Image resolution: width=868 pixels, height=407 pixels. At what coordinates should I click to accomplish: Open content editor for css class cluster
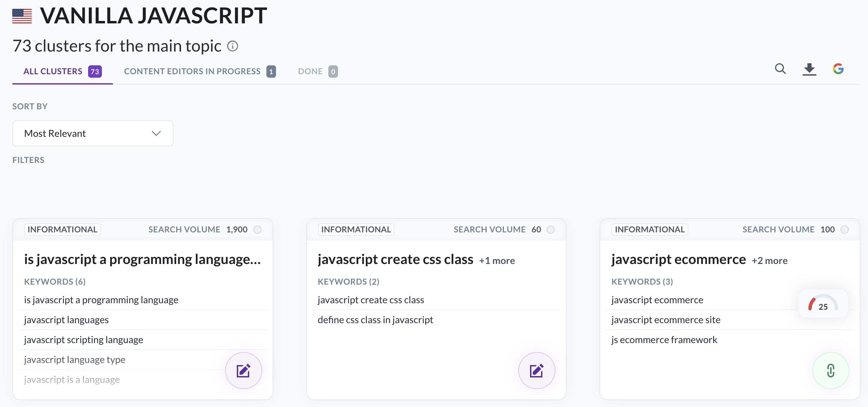(x=537, y=371)
